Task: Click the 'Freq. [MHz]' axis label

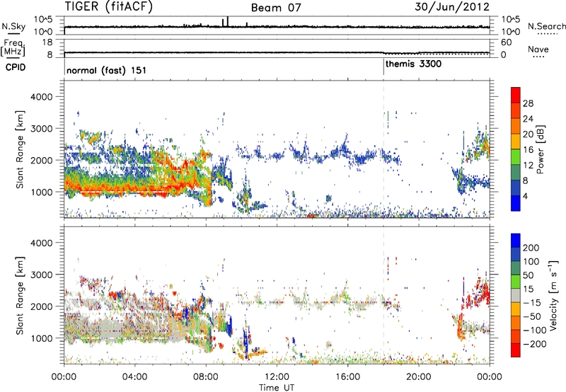Action: (13, 47)
